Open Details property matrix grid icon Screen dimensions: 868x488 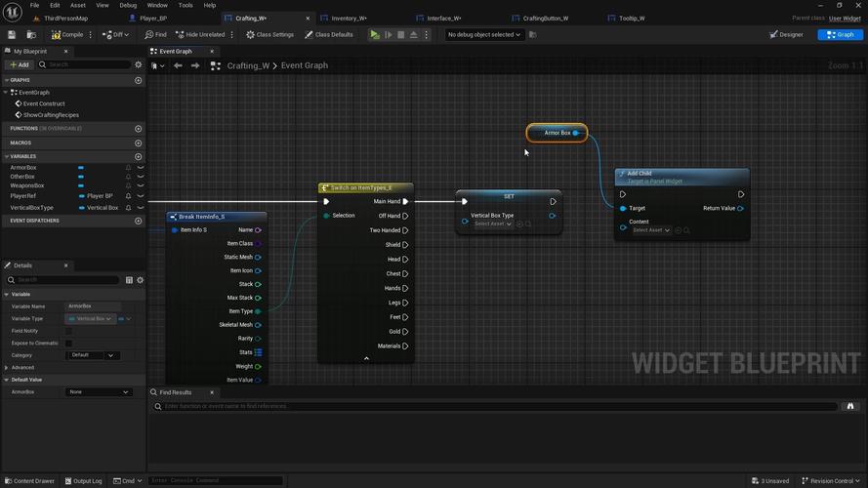click(129, 280)
